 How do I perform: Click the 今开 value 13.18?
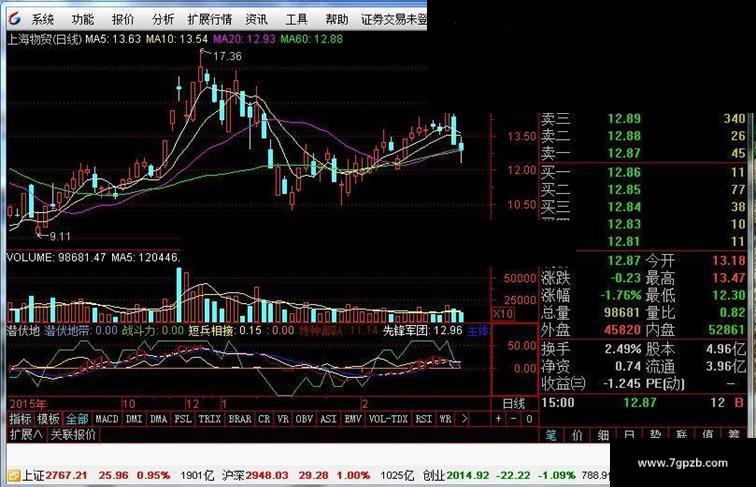point(729,261)
